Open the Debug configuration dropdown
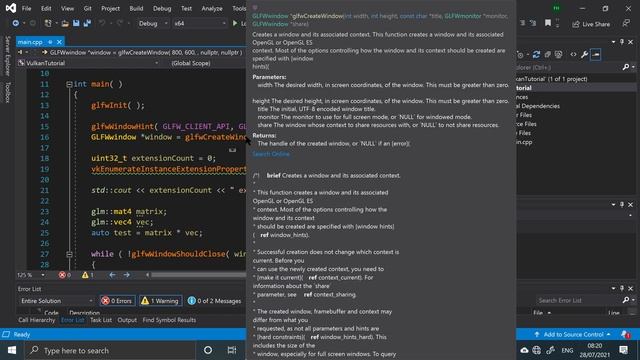Screen dimensions: 640x360 coord(153,24)
